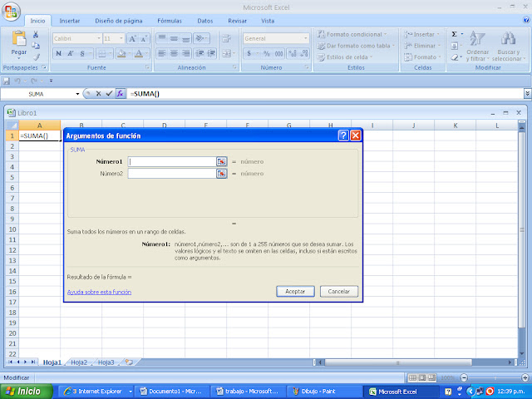Click the formula bar confirm checkmark
Image resolution: width=532 pixels, height=399 pixels.
(109, 94)
